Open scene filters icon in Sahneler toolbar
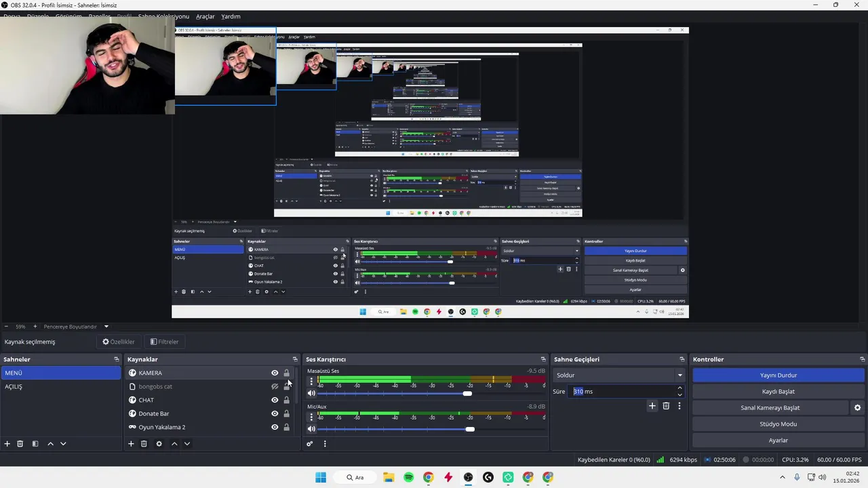Viewport: 868px width, 488px height. point(35,444)
